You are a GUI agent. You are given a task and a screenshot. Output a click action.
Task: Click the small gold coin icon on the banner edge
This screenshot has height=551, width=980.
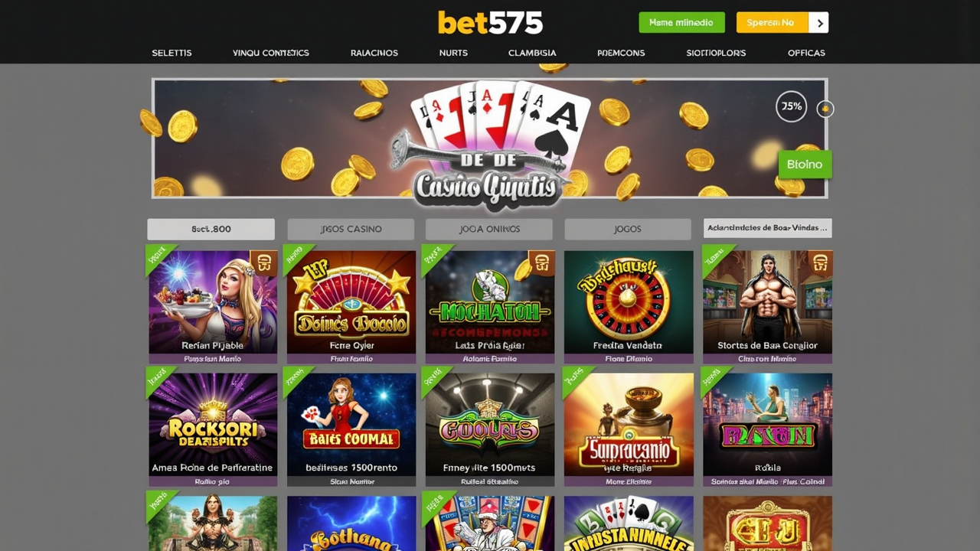coord(825,109)
